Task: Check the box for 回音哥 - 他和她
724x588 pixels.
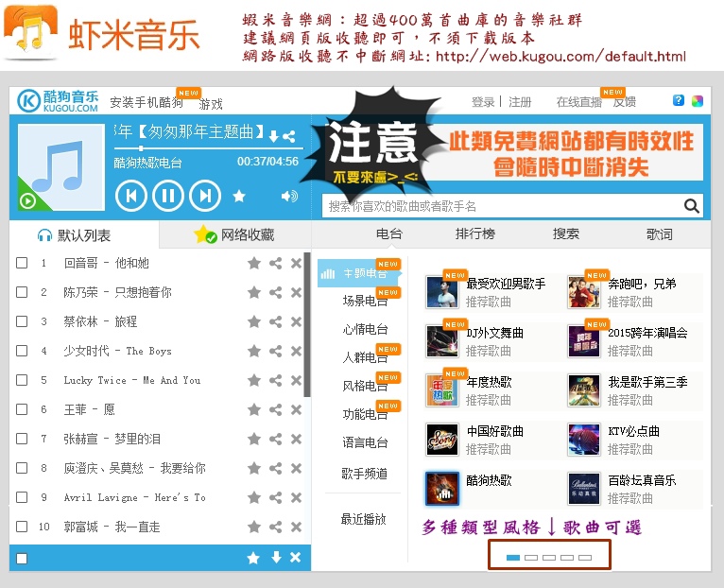Action: point(22,263)
